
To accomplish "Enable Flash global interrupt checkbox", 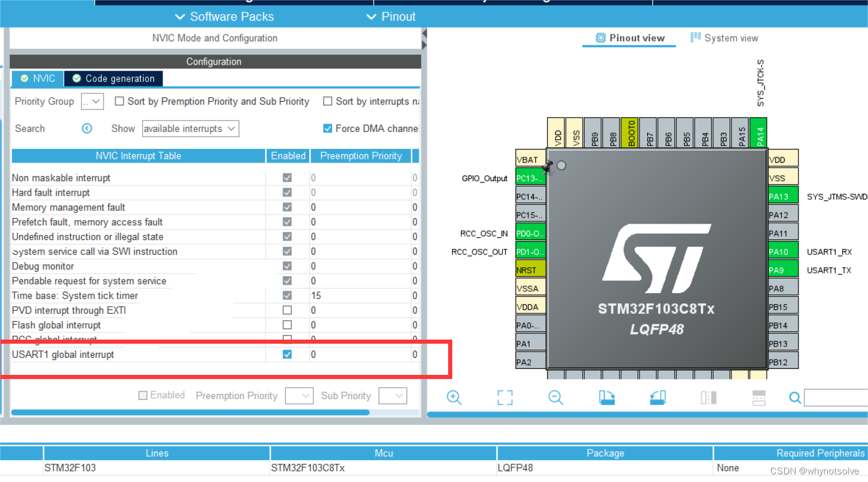I will coord(287,325).
